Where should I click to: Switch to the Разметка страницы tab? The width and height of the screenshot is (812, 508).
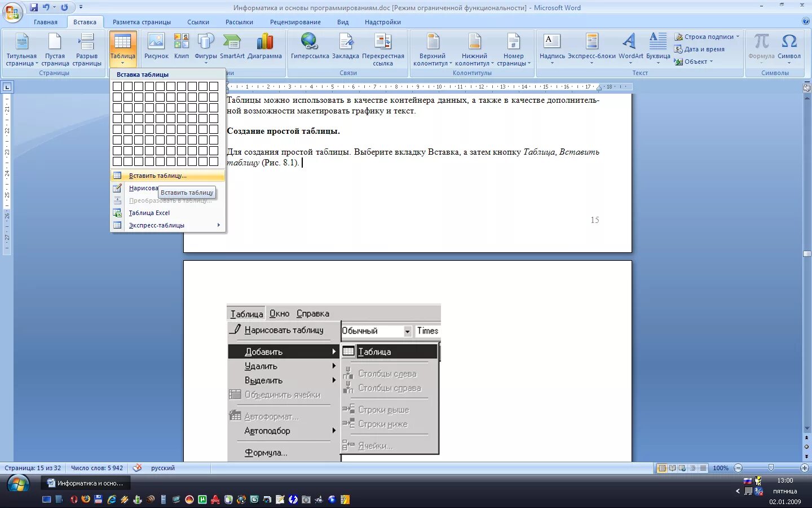click(x=142, y=22)
